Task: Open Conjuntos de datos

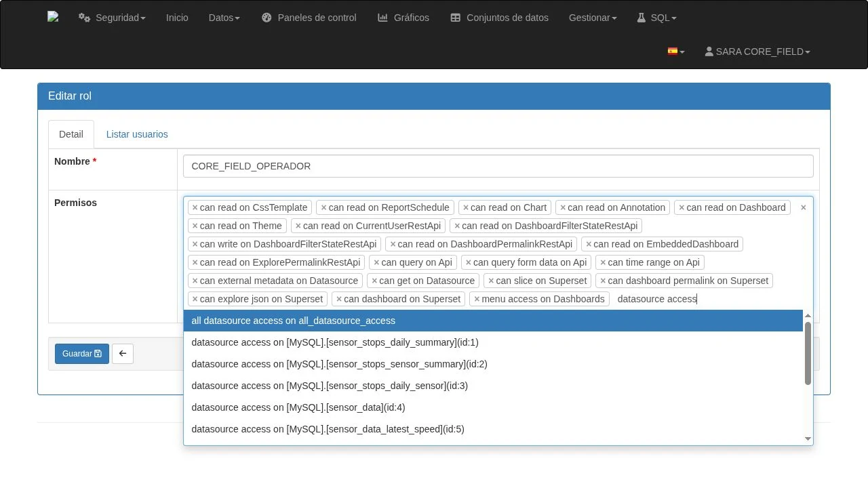Action: pyautogui.click(x=499, y=18)
